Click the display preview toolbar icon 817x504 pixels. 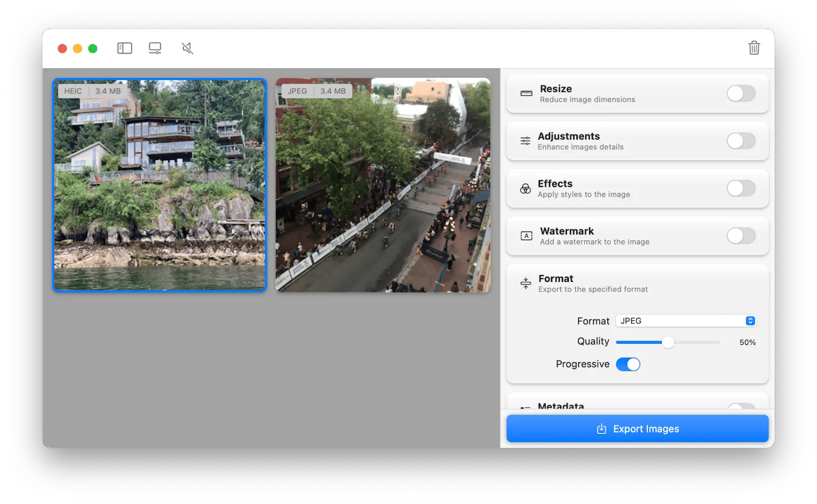pyautogui.click(x=155, y=48)
